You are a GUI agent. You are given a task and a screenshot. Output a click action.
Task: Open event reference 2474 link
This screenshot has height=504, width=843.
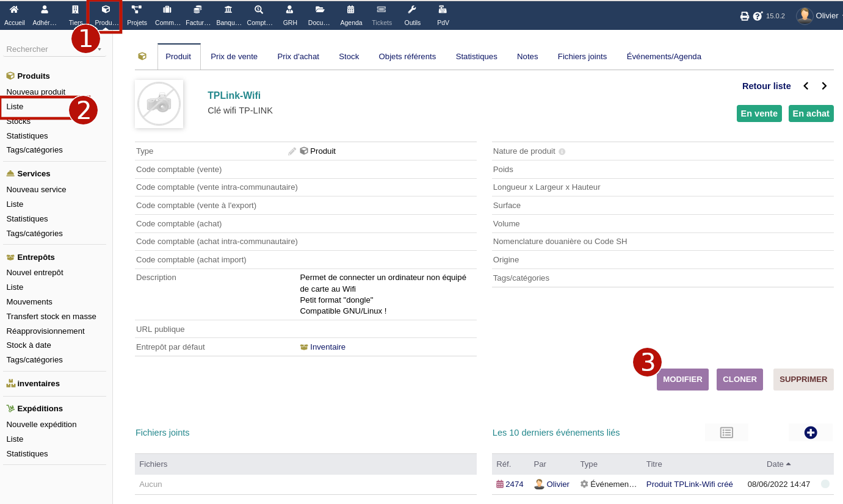point(515,484)
